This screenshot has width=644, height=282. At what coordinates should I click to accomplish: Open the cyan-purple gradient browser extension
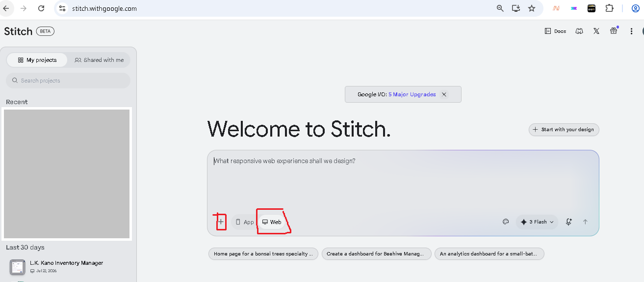pyautogui.click(x=574, y=8)
